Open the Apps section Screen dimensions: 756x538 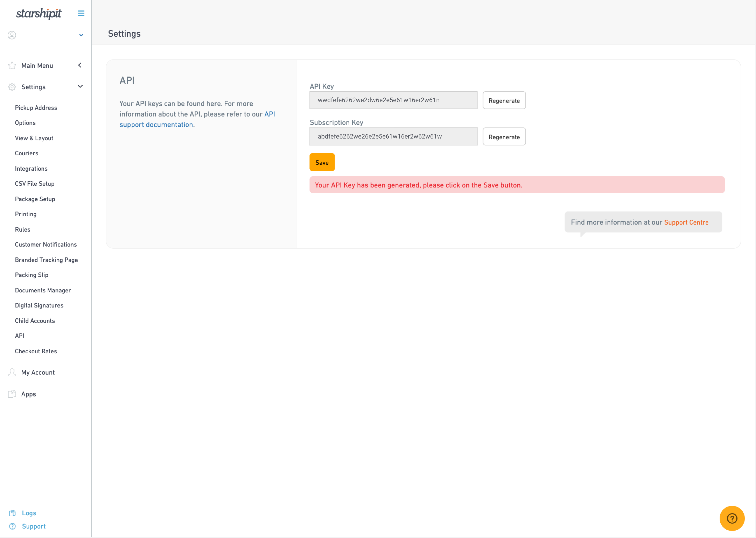(28, 394)
